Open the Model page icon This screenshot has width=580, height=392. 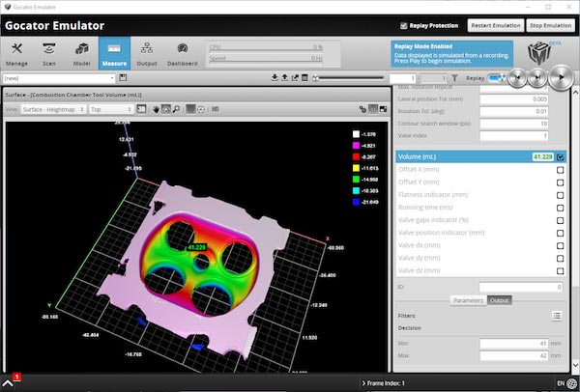82,55
